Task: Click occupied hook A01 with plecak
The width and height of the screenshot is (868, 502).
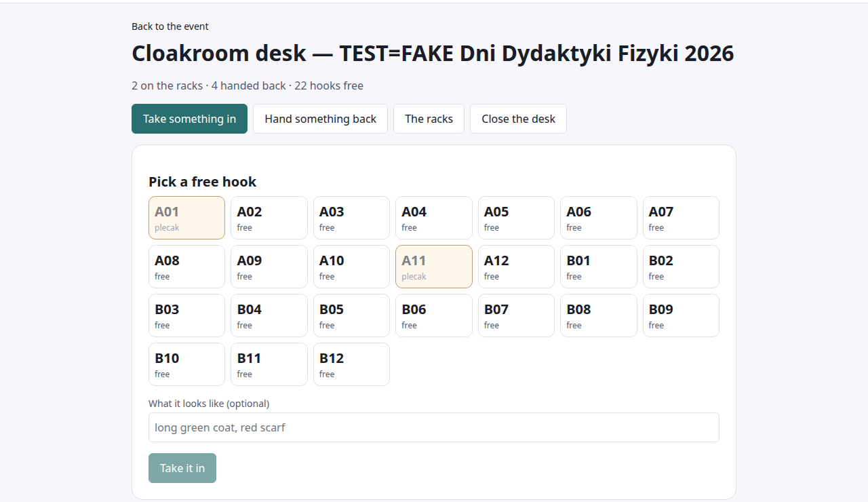Action: [x=186, y=218]
